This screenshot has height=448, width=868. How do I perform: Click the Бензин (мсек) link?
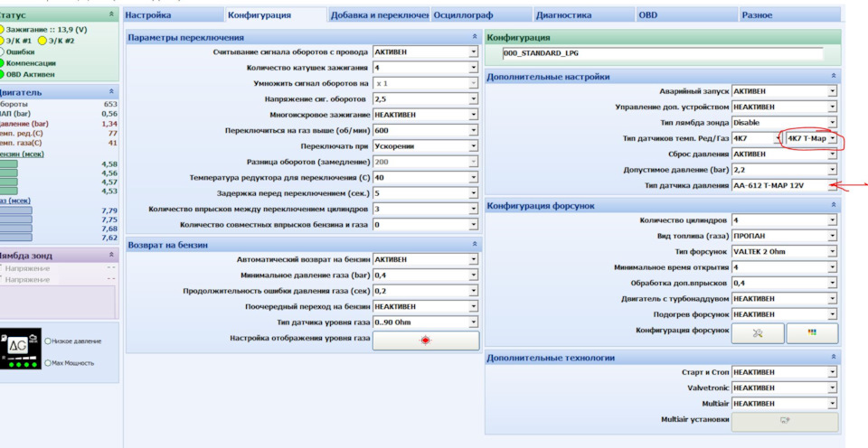[x=22, y=154]
